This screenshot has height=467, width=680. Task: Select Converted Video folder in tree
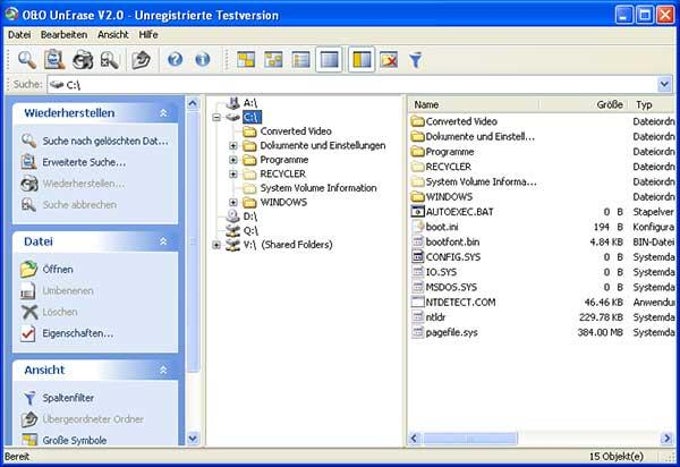point(296,131)
